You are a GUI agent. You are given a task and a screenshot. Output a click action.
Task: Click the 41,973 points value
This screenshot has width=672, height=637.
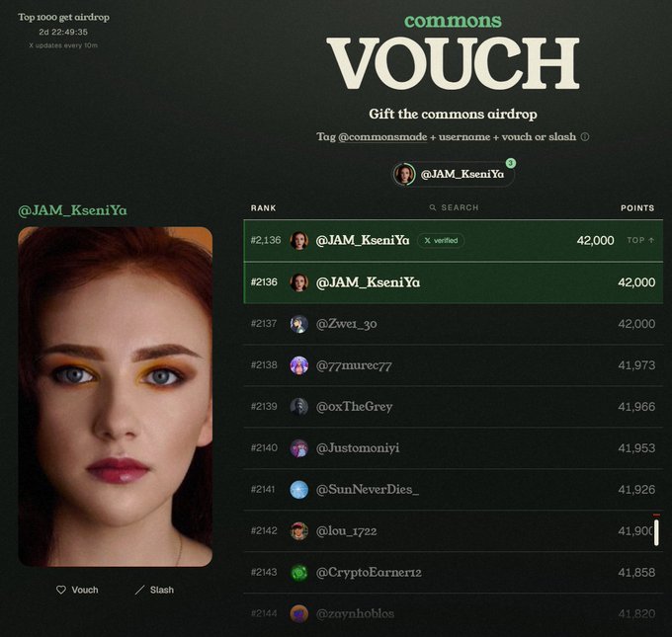[x=636, y=365]
